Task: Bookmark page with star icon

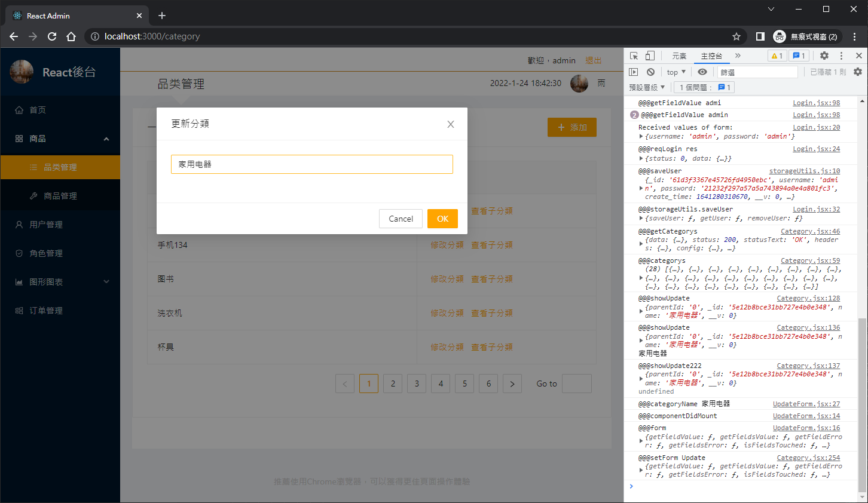Action: point(736,36)
